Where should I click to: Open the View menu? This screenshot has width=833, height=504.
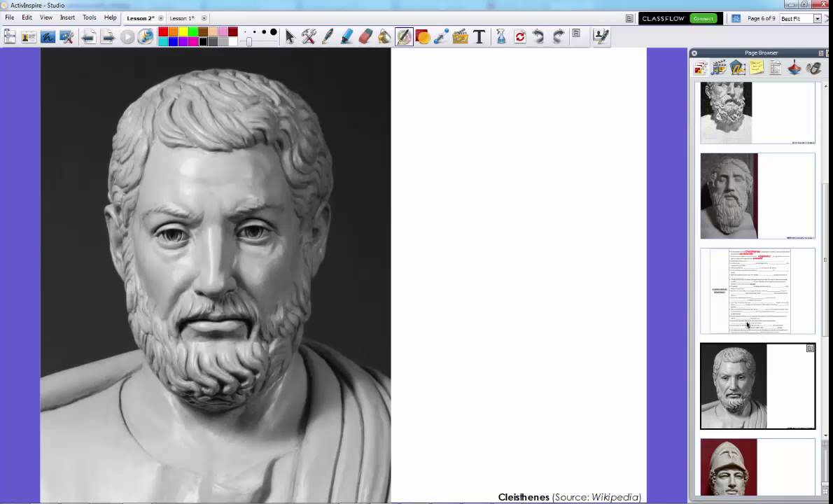(x=46, y=17)
